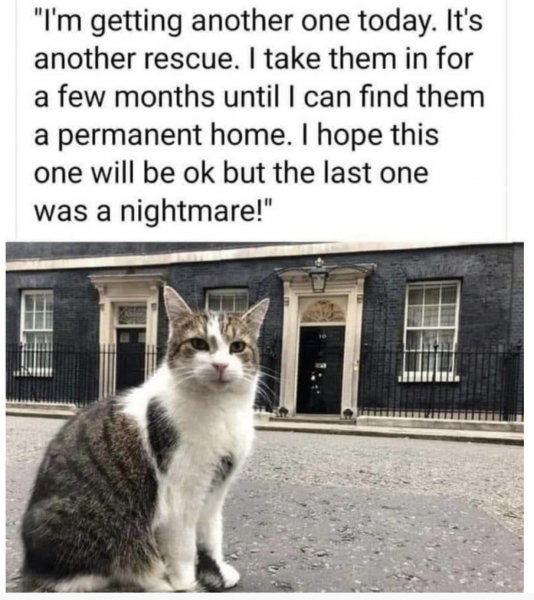Click the word "nightmare!" in the quote
The width and height of the screenshot is (534, 600).
pos(196,211)
